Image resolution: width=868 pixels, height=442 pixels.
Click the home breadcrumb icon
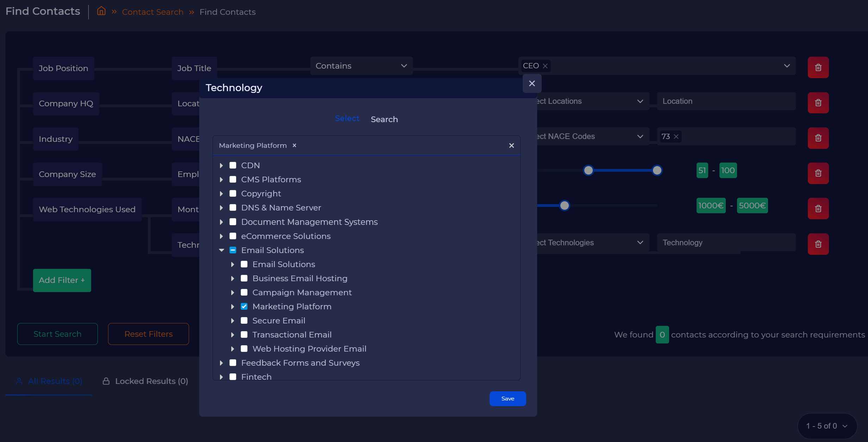click(101, 11)
